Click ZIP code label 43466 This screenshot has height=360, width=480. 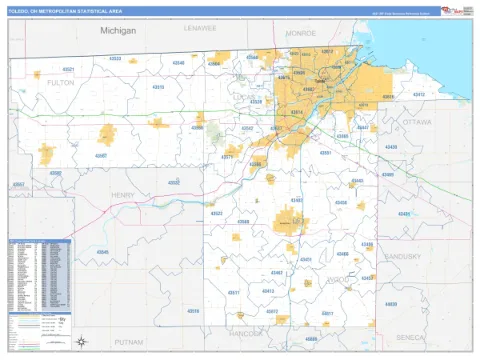[342, 254]
